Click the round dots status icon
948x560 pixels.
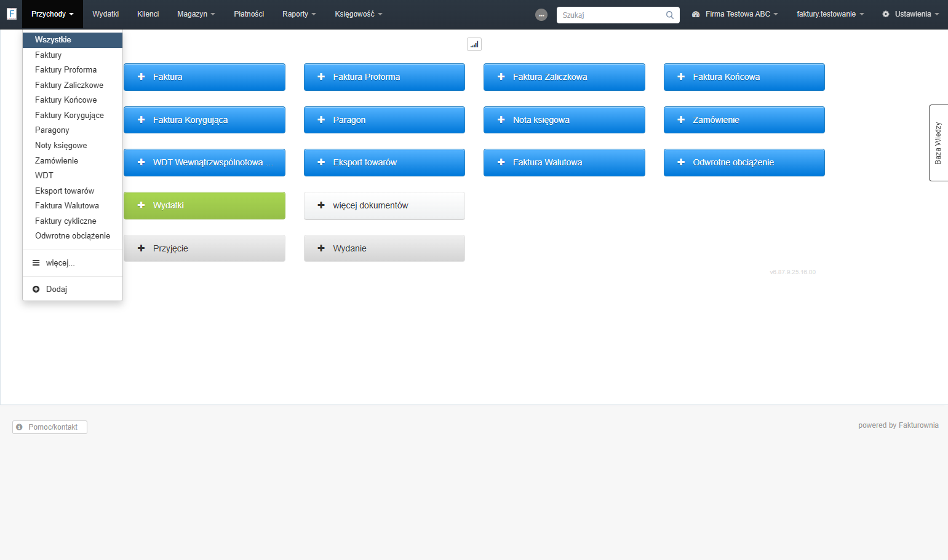(541, 15)
